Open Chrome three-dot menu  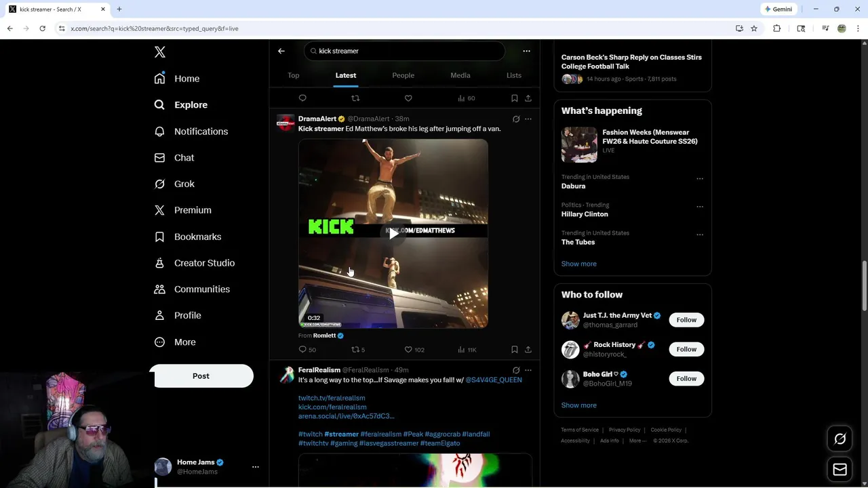pos(859,28)
